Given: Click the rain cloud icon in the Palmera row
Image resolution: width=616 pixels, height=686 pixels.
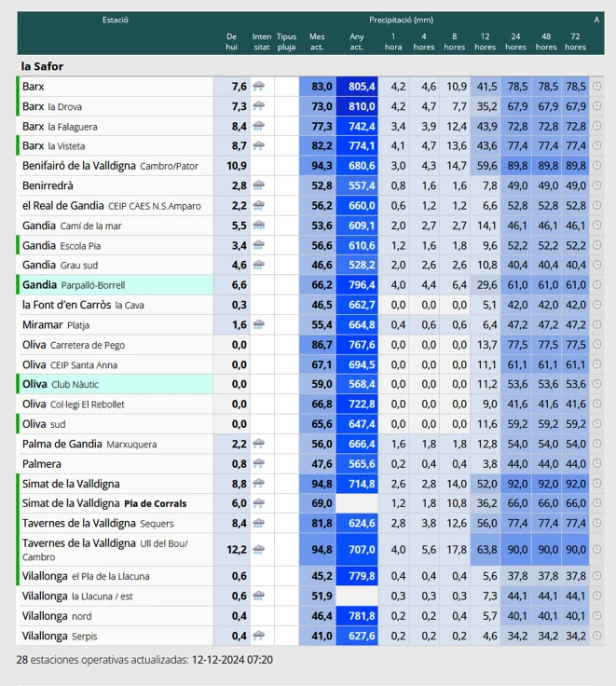Looking at the screenshot, I should 259,463.
